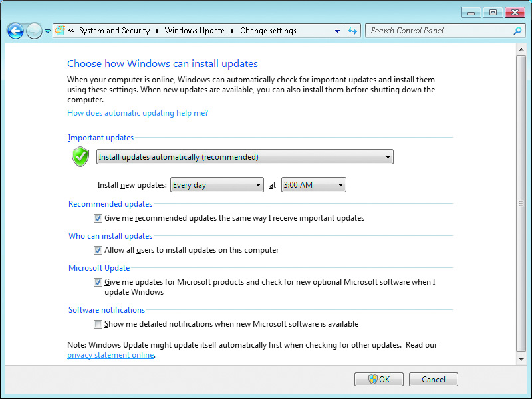Viewport: 532px width, 399px height.
Task: Click the Forward navigation arrow
Action: [34, 31]
